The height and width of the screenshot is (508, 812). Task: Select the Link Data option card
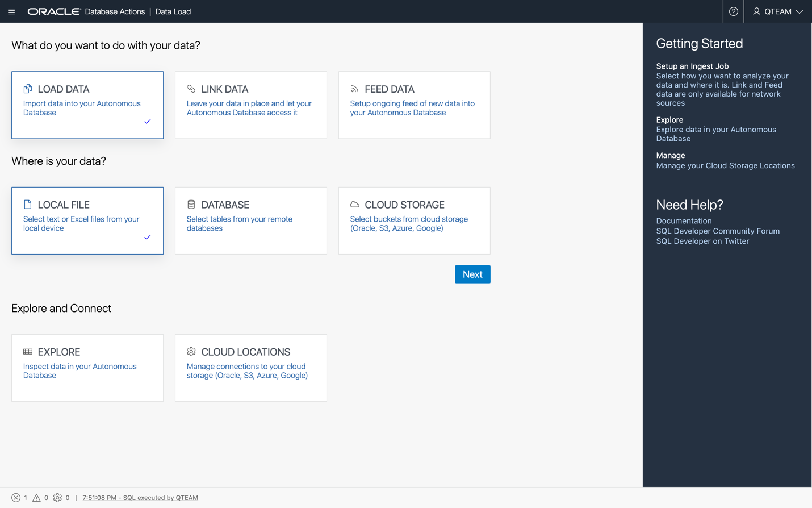(250, 105)
